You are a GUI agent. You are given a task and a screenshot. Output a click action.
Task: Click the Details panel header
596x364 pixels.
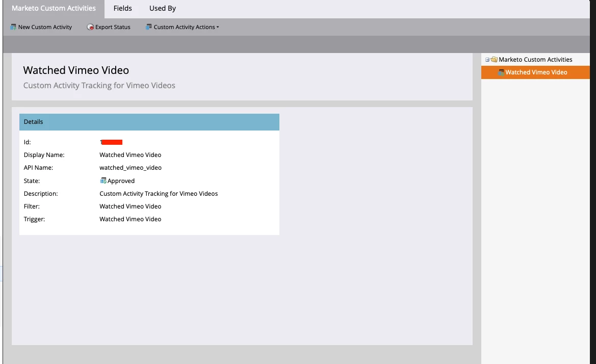[x=149, y=122]
